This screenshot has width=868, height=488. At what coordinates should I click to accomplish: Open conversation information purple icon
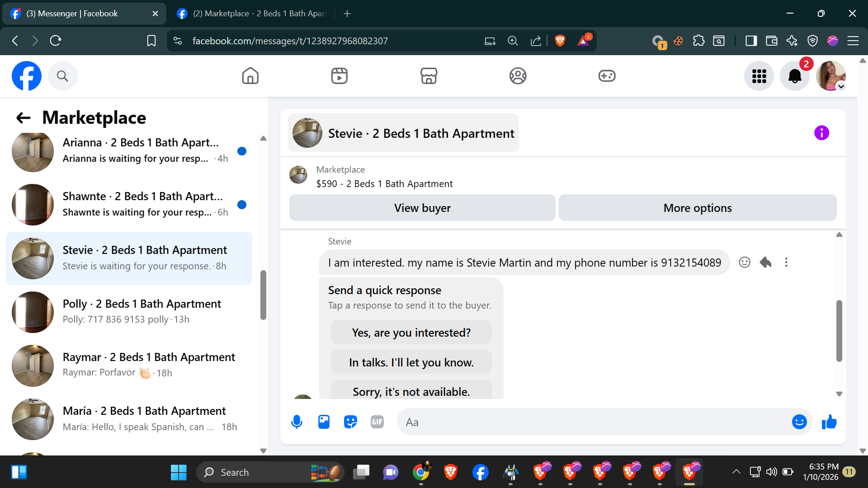click(821, 133)
